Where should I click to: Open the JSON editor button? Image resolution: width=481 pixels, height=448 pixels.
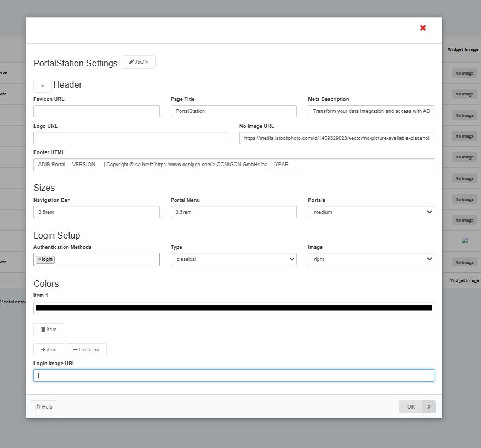click(139, 62)
